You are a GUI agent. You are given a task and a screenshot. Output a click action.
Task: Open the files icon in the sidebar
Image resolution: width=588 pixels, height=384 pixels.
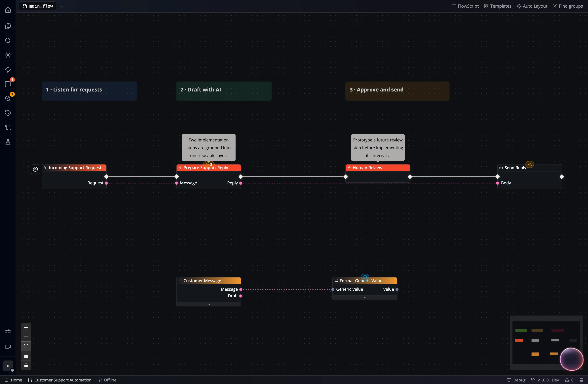click(8, 26)
